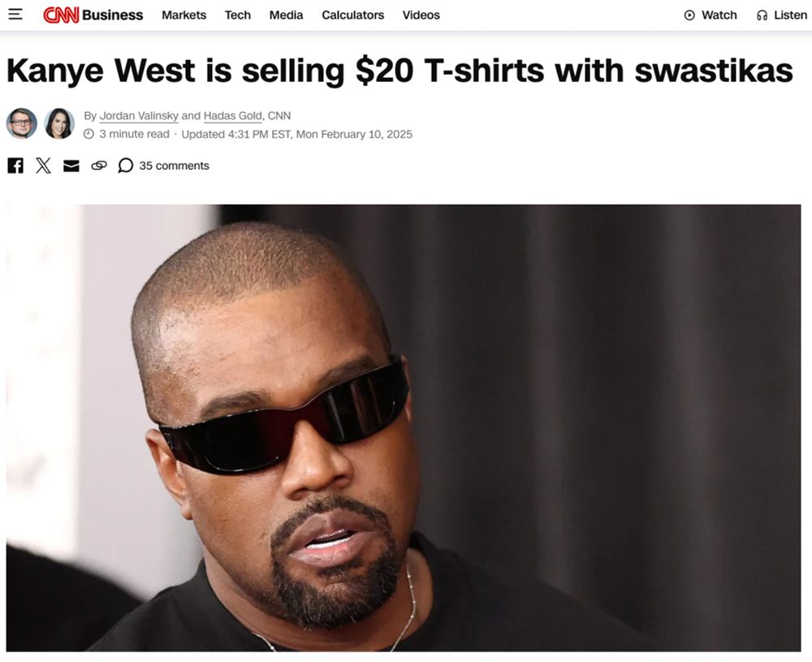Open the Tech section
This screenshot has height=662, width=812.
click(238, 15)
